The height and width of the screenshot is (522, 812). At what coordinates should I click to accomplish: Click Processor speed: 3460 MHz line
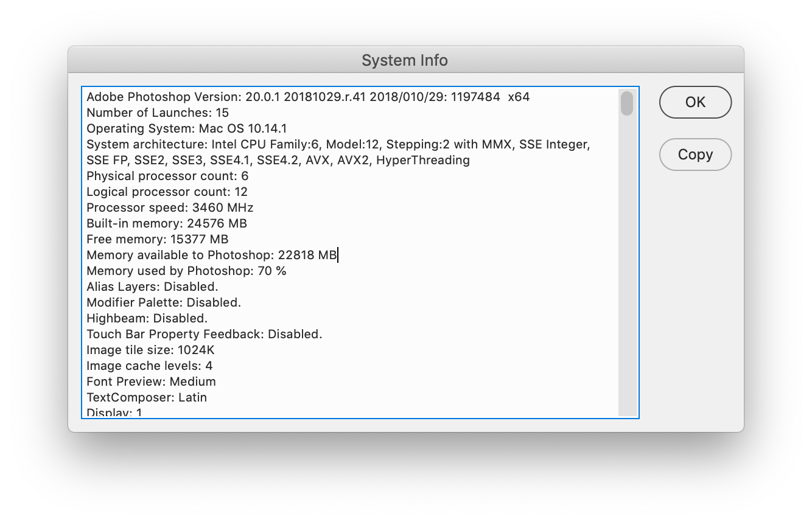170,207
